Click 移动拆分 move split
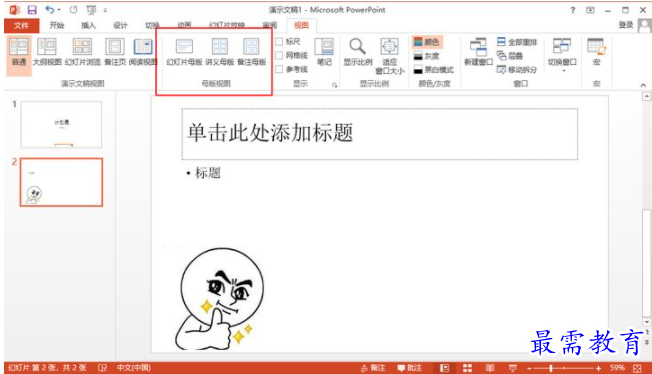The width and height of the screenshot is (652, 374). [x=517, y=69]
